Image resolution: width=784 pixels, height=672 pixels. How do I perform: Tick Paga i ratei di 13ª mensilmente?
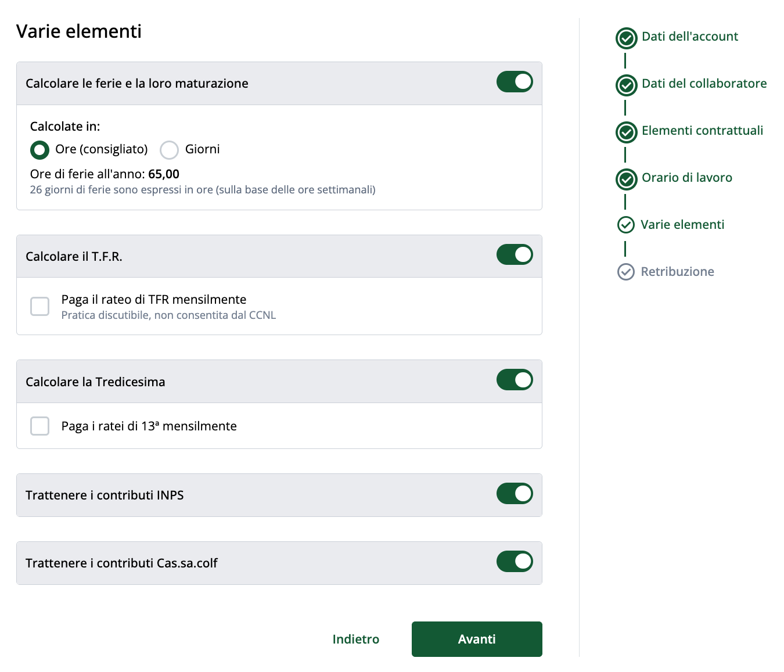pos(40,426)
